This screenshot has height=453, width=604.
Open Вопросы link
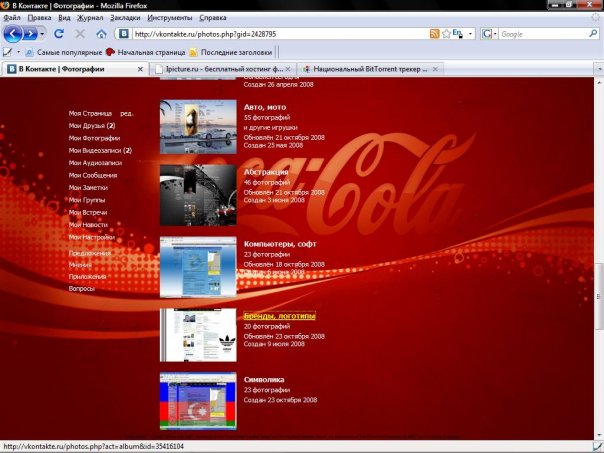82,289
